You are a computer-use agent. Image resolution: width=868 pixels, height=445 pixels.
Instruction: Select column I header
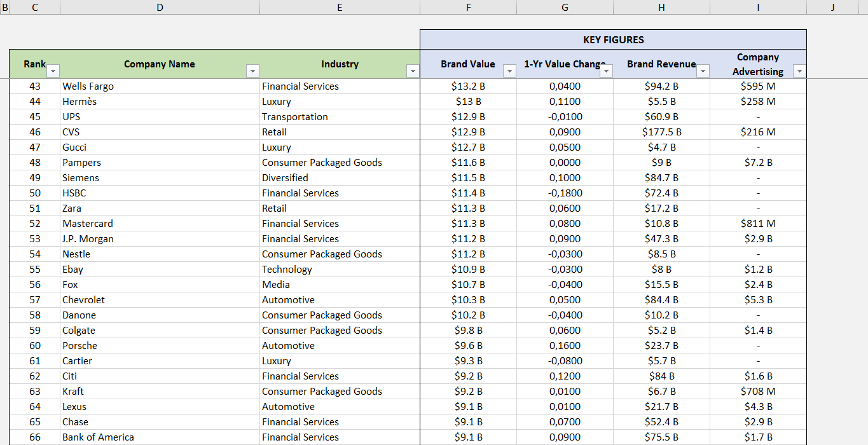(x=758, y=7)
